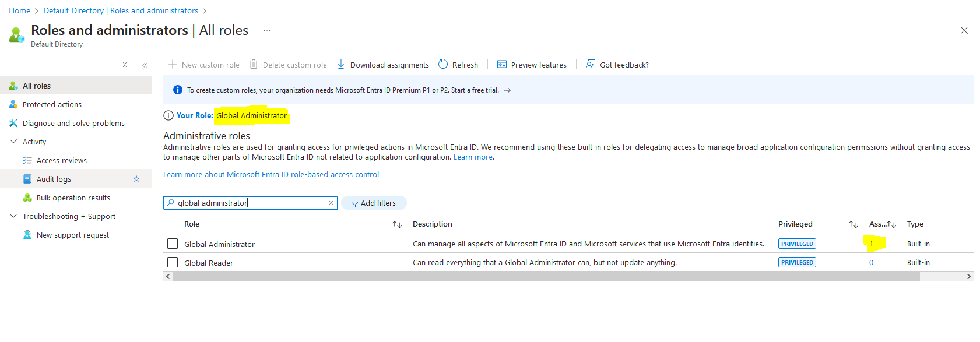Sort by Assignments column arrows

pos(891,224)
